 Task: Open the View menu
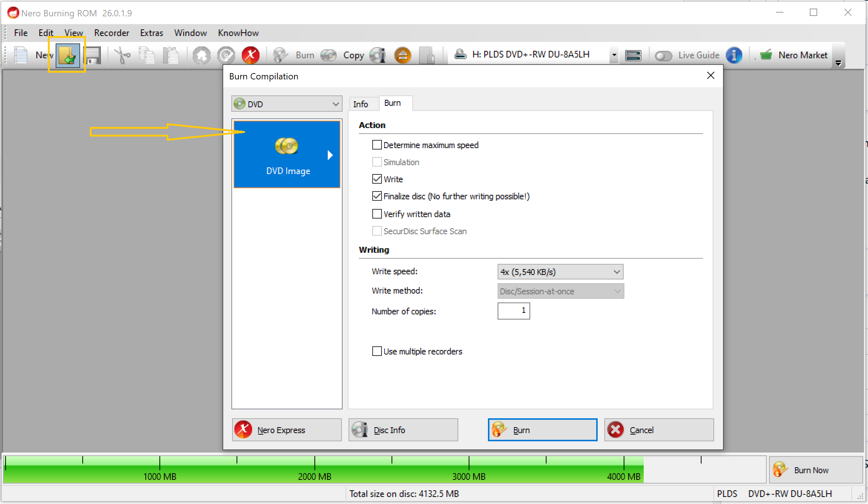(73, 33)
